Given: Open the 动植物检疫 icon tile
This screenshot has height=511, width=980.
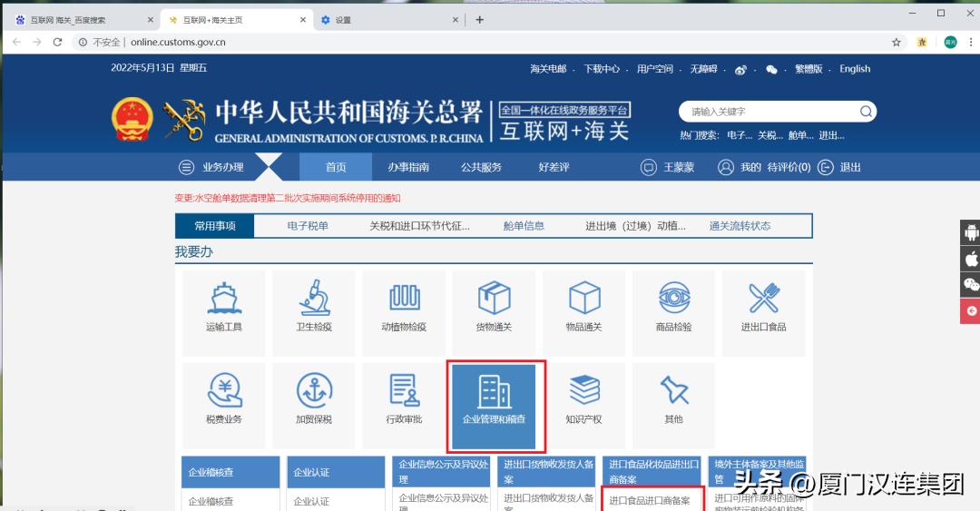Looking at the screenshot, I should (x=404, y=313).
